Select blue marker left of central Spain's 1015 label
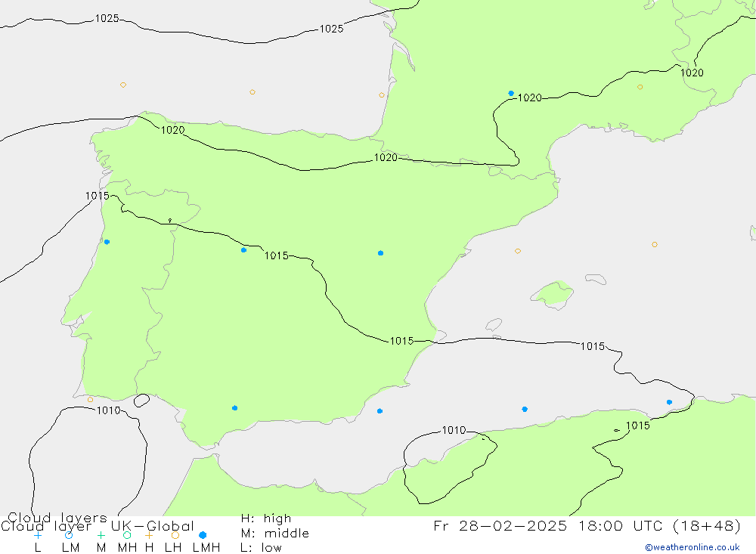This screenshot has width=756, height=554. click(x=244, y=249)
